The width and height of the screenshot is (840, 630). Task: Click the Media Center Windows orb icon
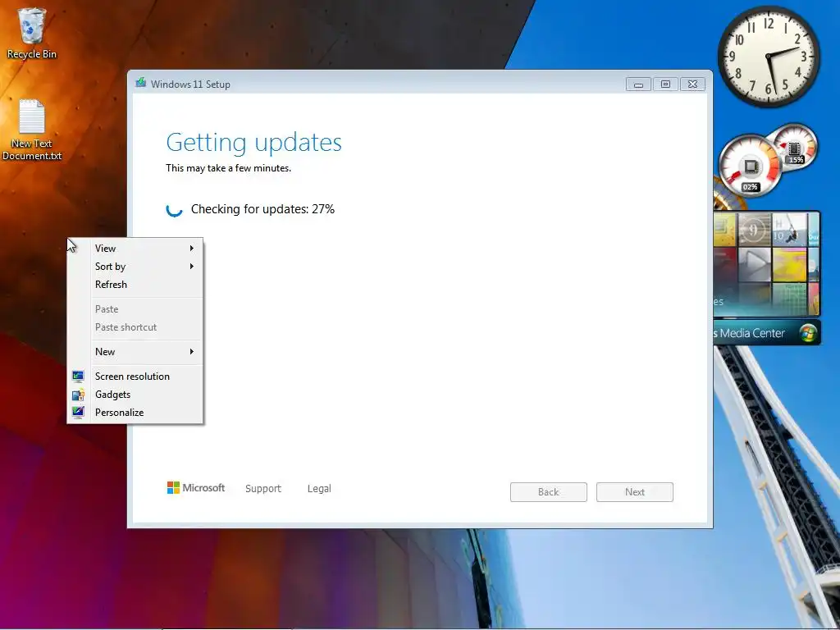click(x=808, y=333)
